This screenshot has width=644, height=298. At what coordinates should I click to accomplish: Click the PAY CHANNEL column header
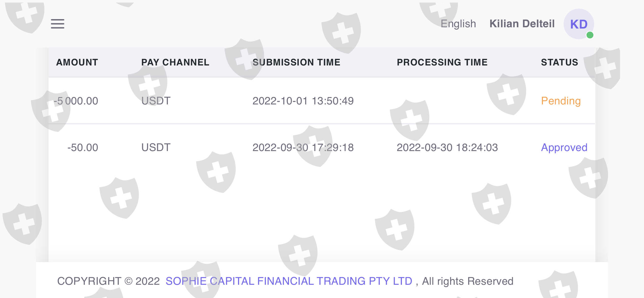(175, 62)
